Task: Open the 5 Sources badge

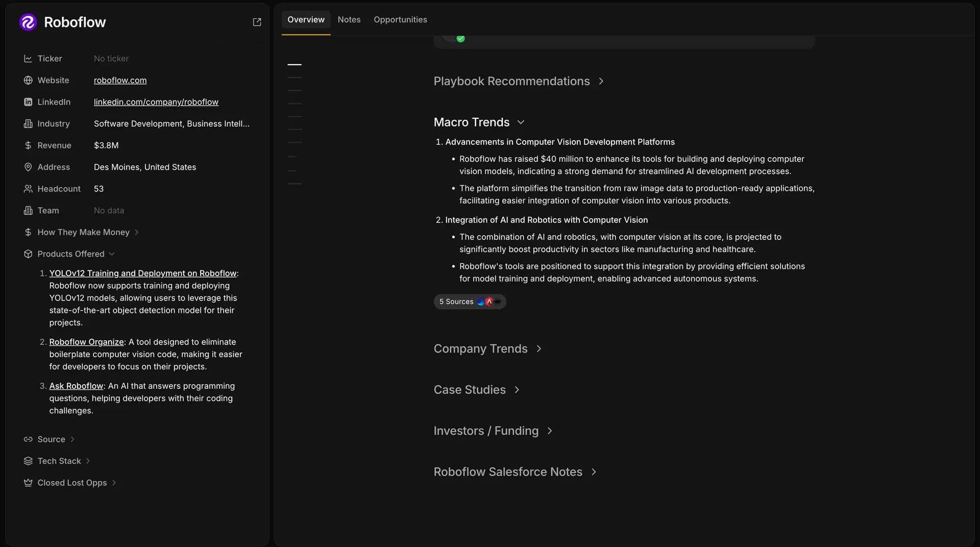Action: click(x=469, y=302)
